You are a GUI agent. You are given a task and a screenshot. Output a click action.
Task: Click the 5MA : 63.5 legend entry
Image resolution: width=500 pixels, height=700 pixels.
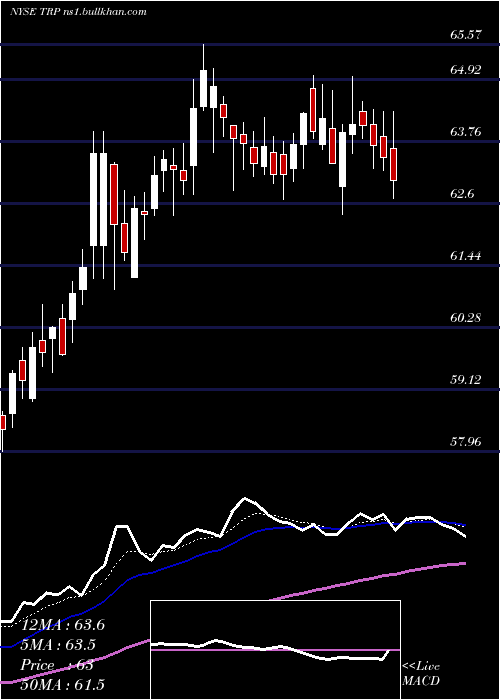coord(60,645)
